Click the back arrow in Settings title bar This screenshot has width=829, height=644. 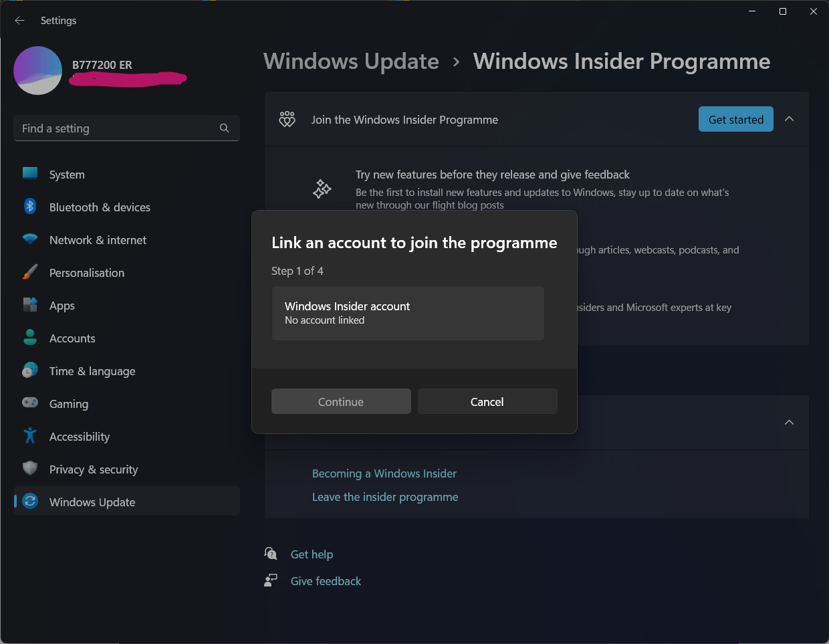(19, 21)
